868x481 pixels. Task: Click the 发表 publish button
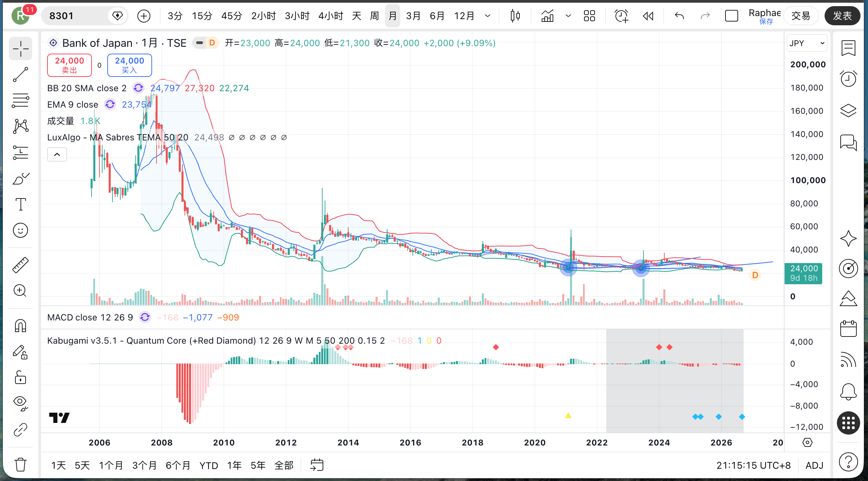[x=842, y=16]
